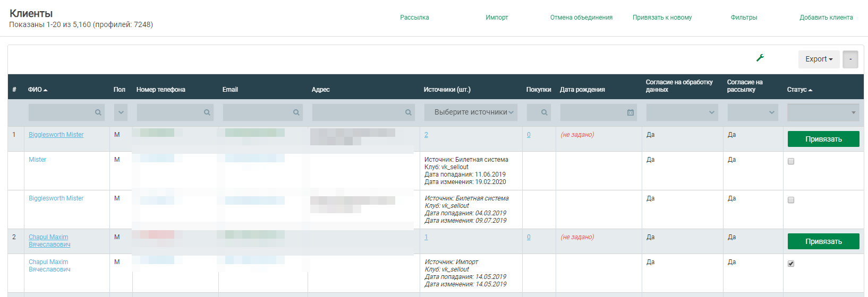Open the calendar icon in birth date filter
The image size is (868, 297).
630,112
